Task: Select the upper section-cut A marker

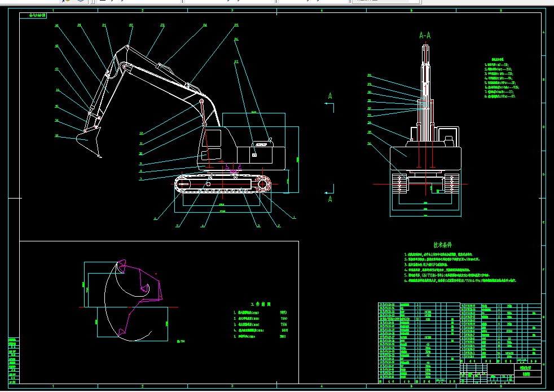Action: (x=330, y=96)
